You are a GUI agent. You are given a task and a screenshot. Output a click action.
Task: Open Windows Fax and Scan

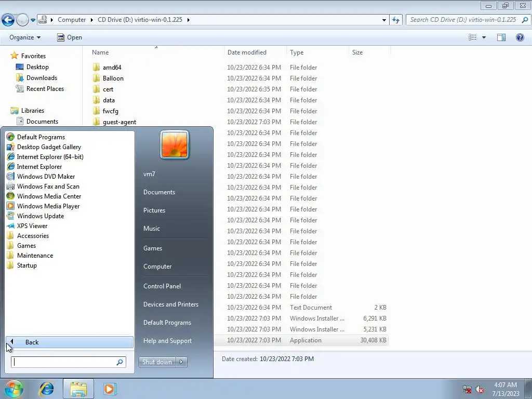pyautogui.click(x=48, y=187)
